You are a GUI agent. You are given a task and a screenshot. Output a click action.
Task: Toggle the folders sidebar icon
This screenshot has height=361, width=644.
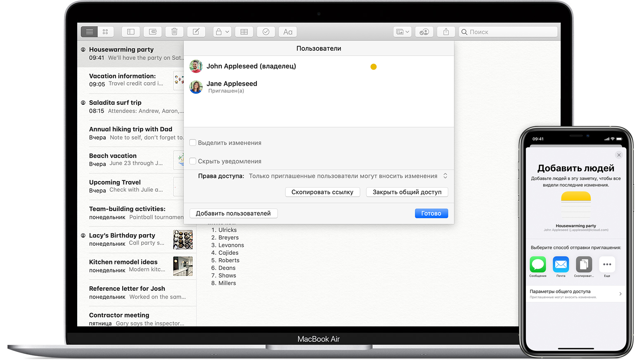[x=131, y=32]
